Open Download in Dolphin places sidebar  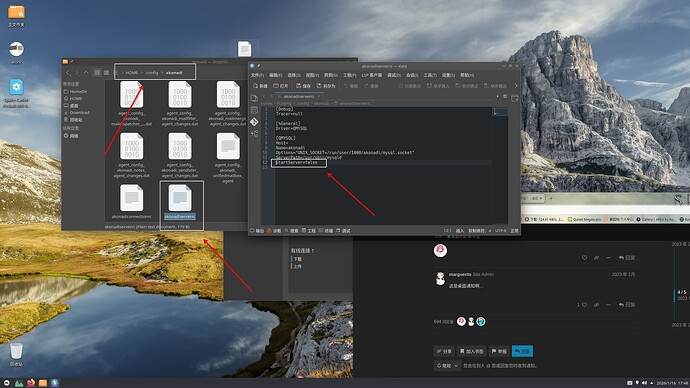pos(77,113)
